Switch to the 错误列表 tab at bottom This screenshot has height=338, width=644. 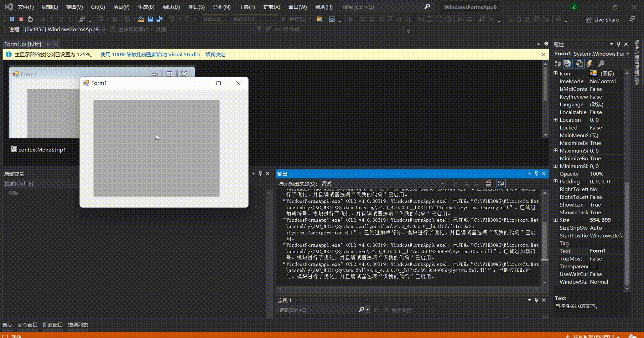78,325
